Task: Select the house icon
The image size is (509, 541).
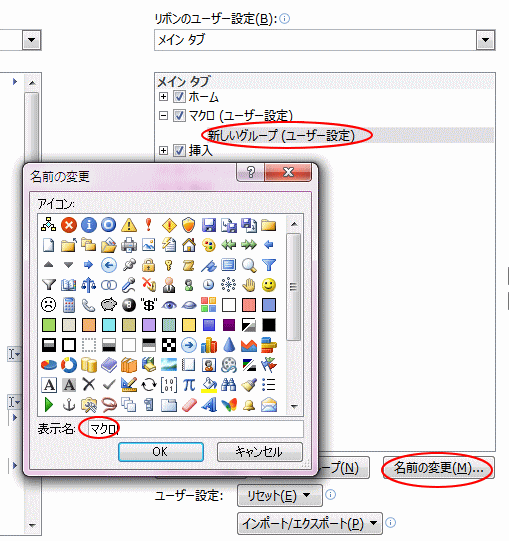Action: coord(189,245)
